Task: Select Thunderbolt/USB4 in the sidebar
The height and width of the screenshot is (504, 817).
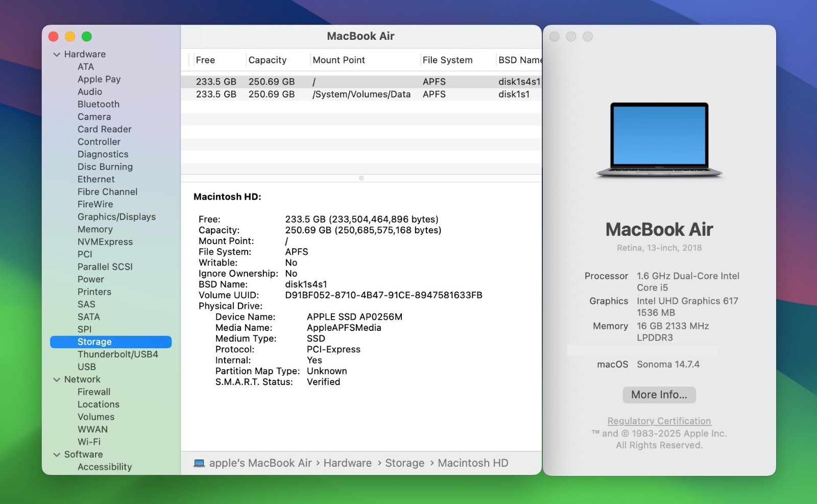Action: tap(117, 354)
